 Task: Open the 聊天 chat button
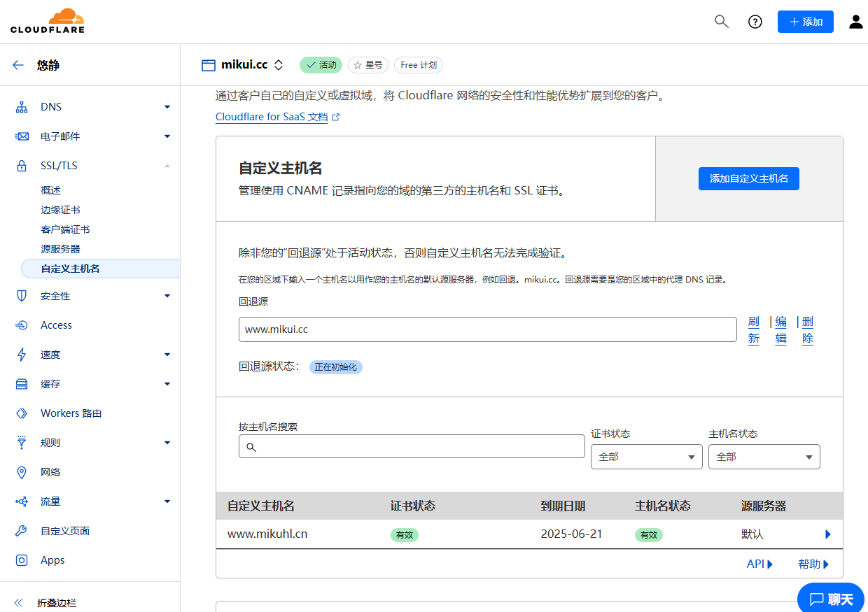click(x=832, y=599)
